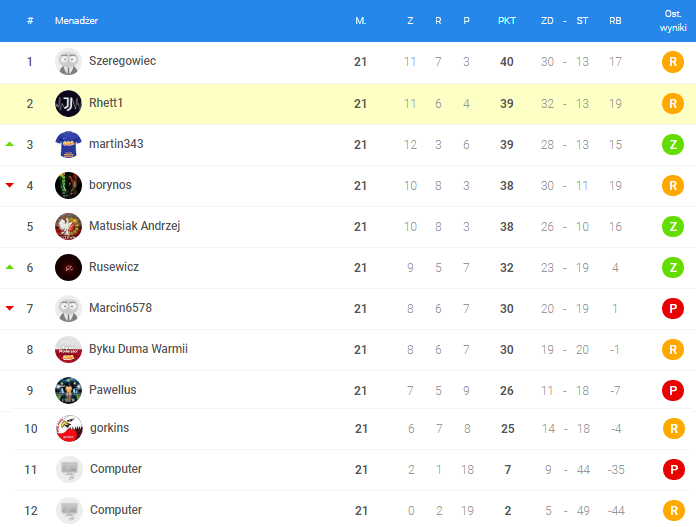Click martin343's green Z result badge

[673, 144]
